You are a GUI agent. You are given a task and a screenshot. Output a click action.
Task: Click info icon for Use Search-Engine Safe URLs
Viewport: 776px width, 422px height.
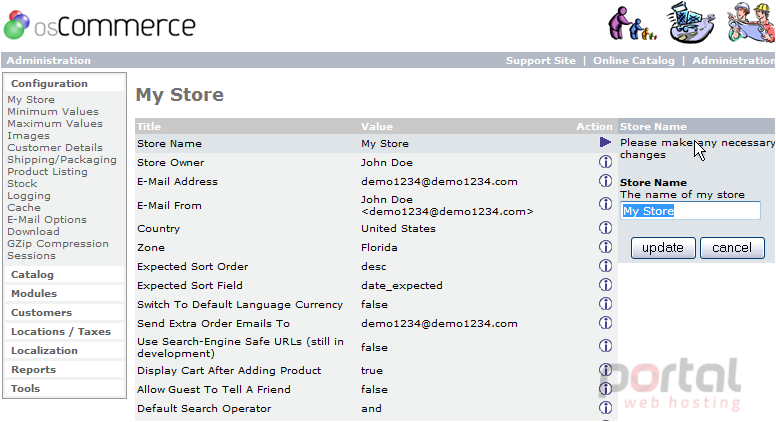tap(605, 345)
